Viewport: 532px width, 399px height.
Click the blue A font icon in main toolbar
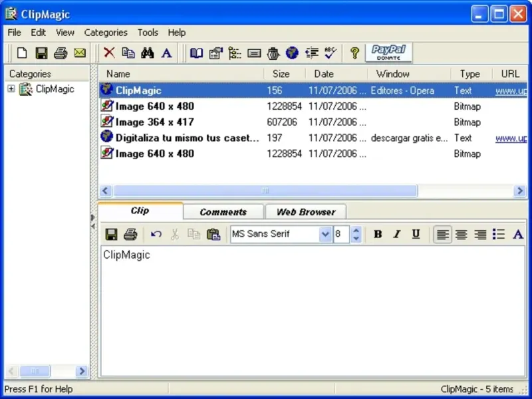pos(166,53)
